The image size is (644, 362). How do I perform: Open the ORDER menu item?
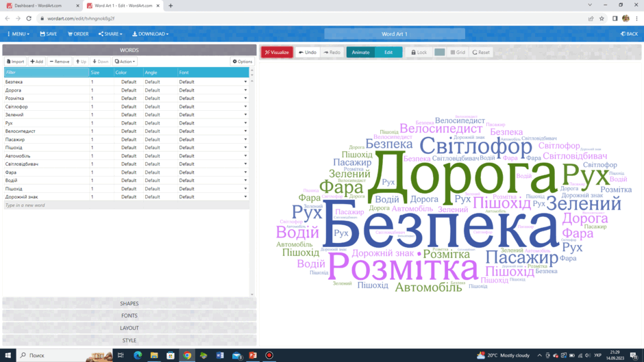pos(78,34)
